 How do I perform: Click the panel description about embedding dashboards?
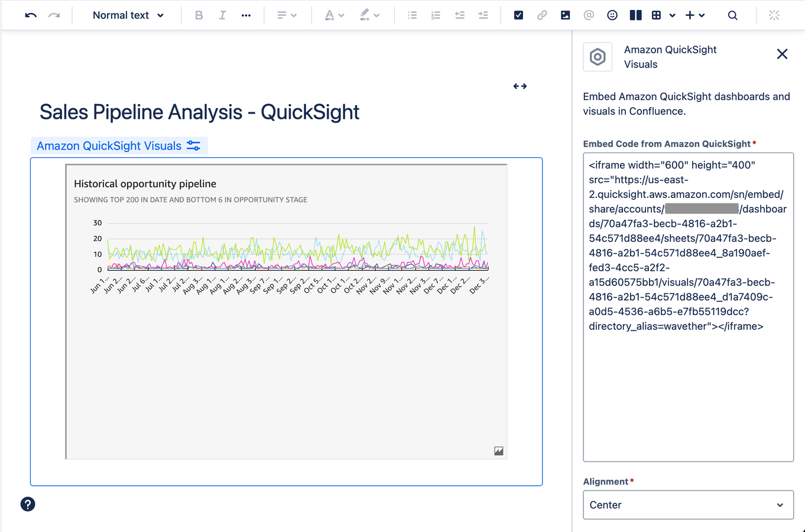pos(686,103)
